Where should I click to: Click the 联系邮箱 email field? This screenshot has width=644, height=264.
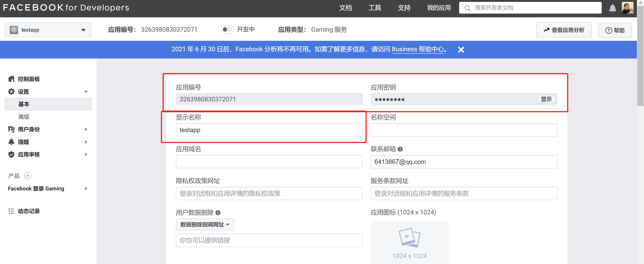pos(464,162)
